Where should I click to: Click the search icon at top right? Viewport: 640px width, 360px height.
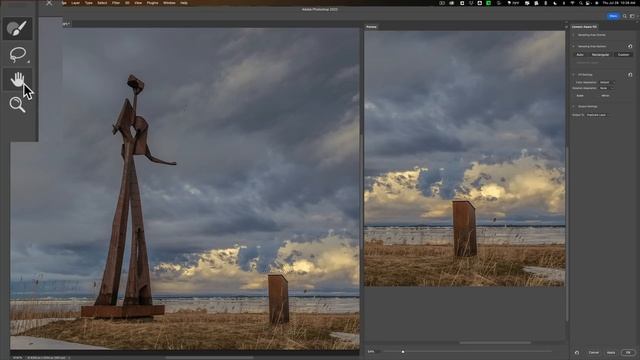[624, 16]
